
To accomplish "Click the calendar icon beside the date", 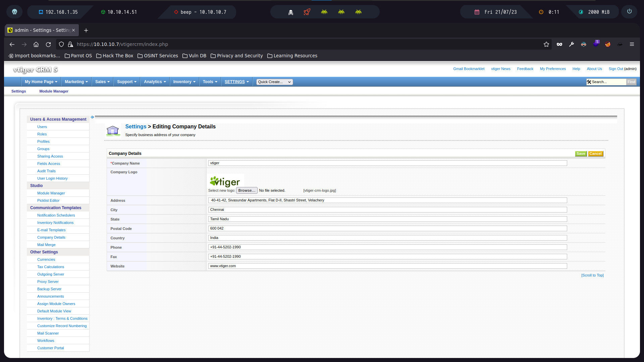I will click(x=477, y=12).
